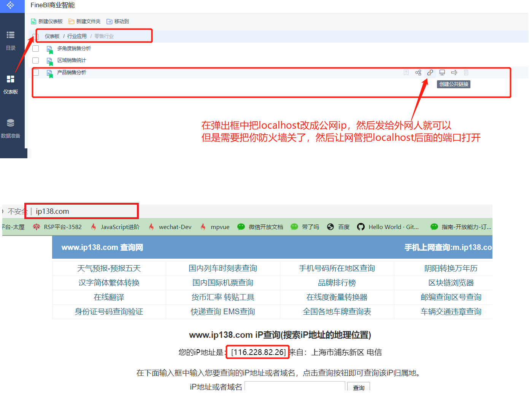
Task: Open the 微信开放文档 bookmark
Action: 260,227
